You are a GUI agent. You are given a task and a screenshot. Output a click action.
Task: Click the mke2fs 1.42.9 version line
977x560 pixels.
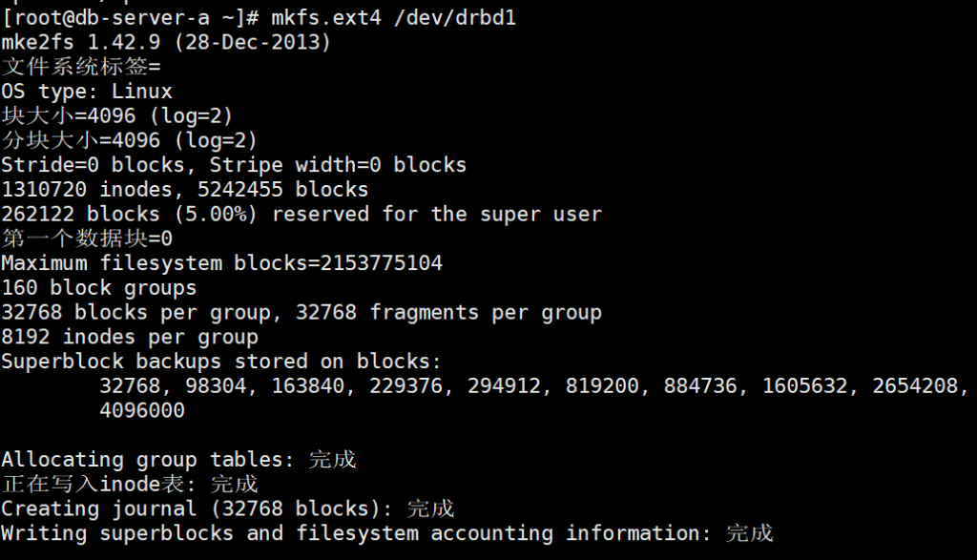pos(166,43)
